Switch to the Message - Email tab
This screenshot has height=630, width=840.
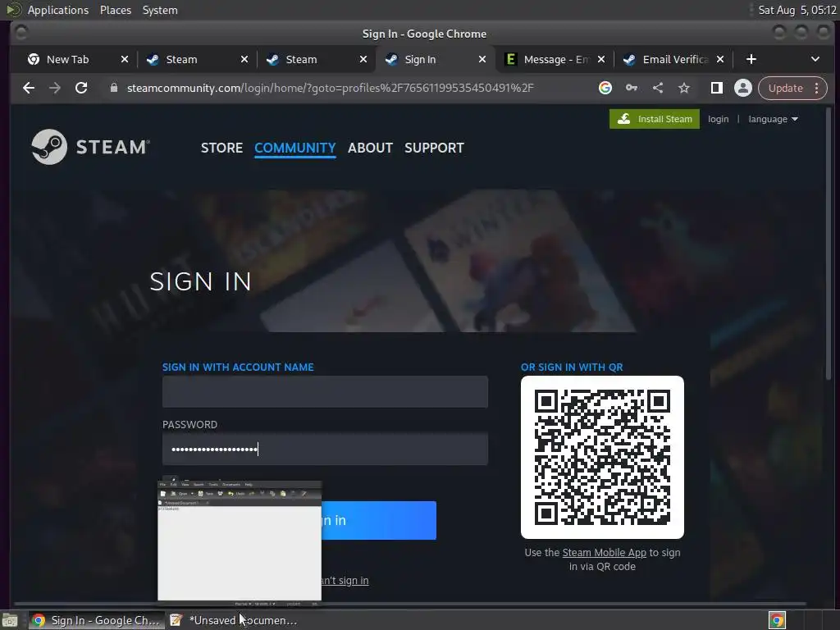pyautogui.click(x=555, y=59)
